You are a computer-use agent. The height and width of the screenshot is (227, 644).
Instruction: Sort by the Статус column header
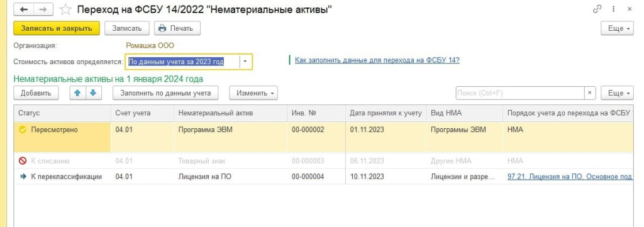pos(62,113)
